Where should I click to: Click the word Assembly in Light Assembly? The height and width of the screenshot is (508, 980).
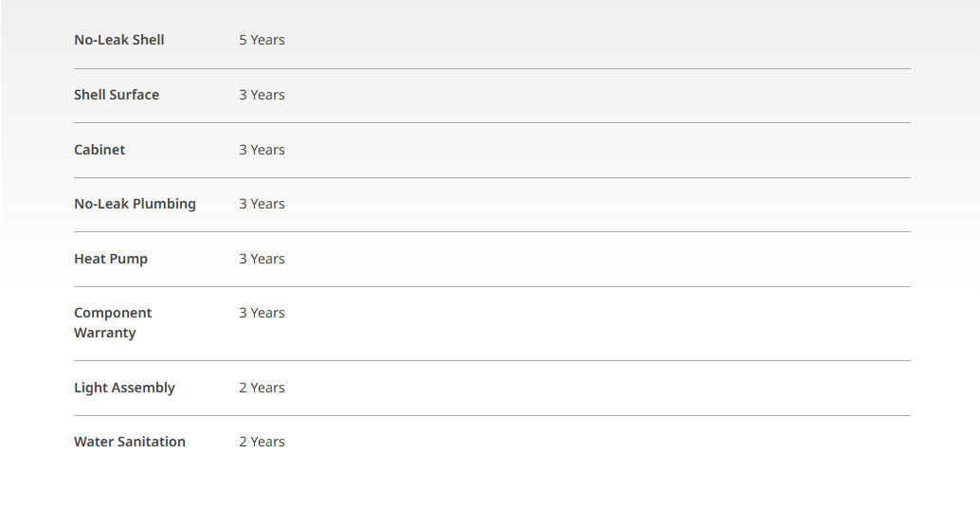click(x=143, y=388)
